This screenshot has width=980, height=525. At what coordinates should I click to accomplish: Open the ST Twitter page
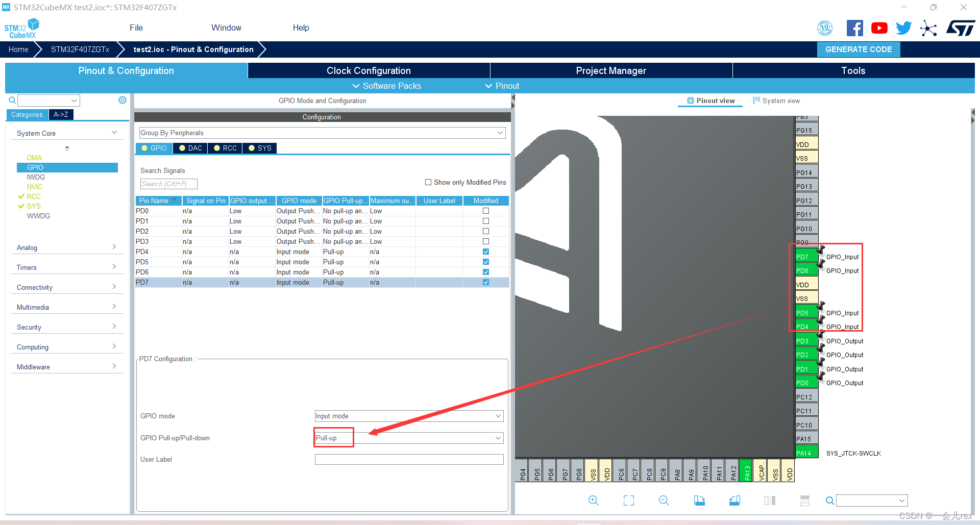903,28
